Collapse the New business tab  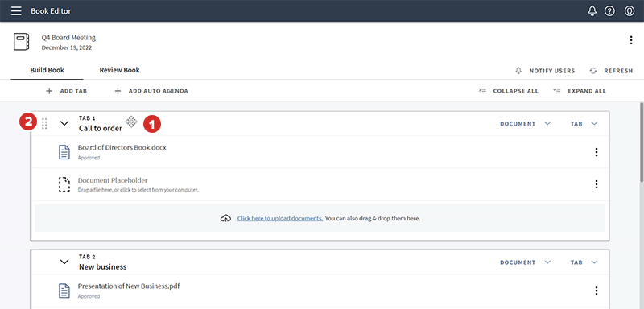pos(64,262)
